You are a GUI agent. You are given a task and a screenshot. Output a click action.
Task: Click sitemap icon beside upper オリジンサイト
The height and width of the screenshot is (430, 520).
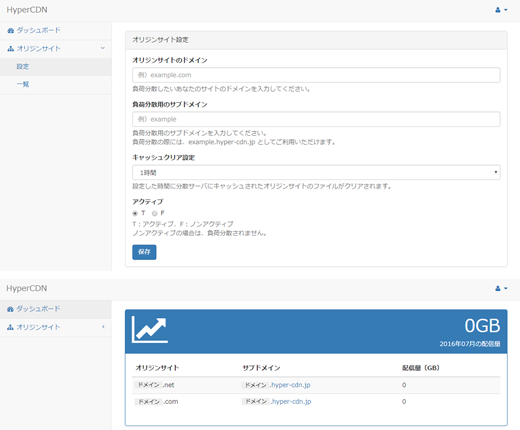(x=11, y=49)
